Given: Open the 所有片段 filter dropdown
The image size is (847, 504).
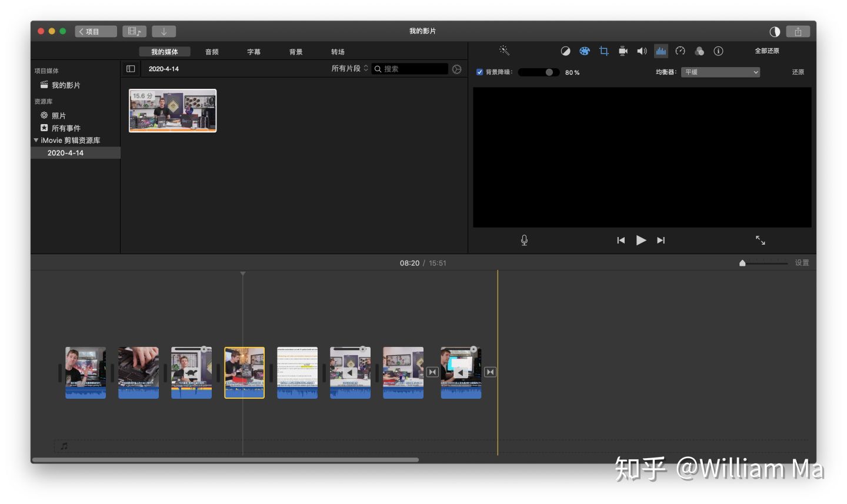Looking at the screenshot, I should click(x=349, y=69).
